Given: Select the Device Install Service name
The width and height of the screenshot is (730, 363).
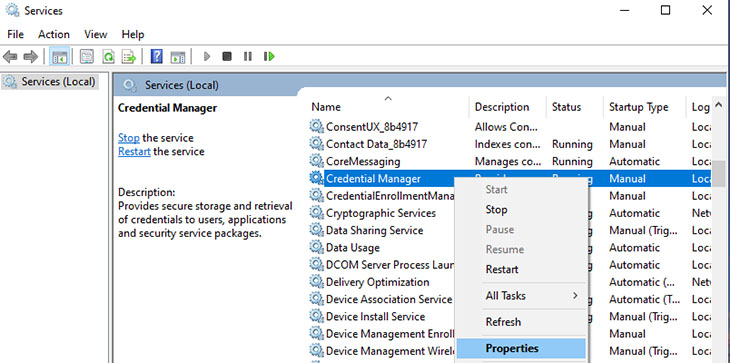Looking at the screenshot, I should 375,316.
